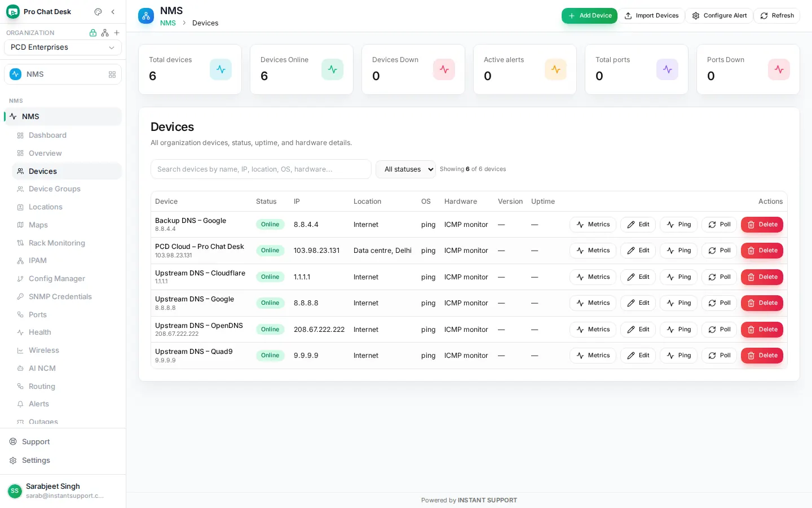
Task: Poll the Upstream DNS – OpenDNS device
Action: coord(719,330)
